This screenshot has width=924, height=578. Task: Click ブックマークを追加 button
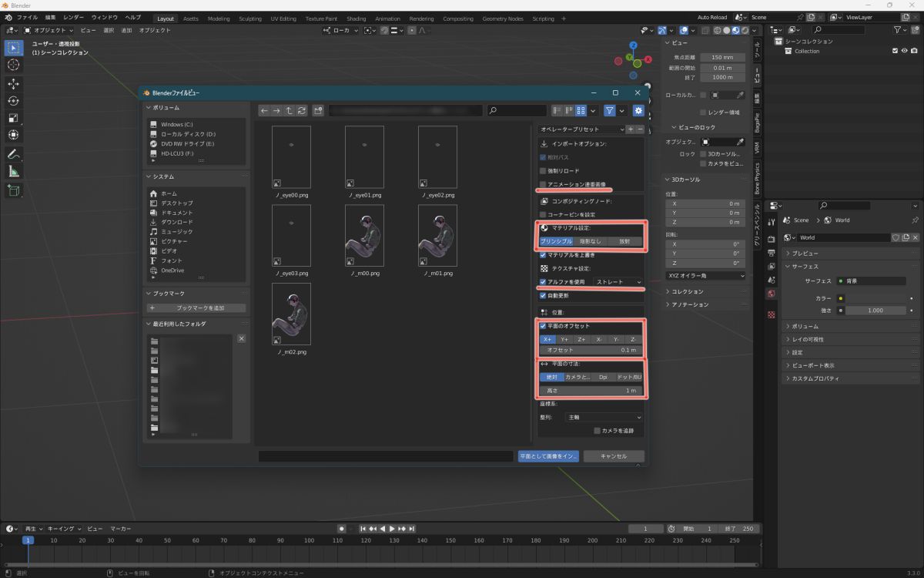click(196, 307)
